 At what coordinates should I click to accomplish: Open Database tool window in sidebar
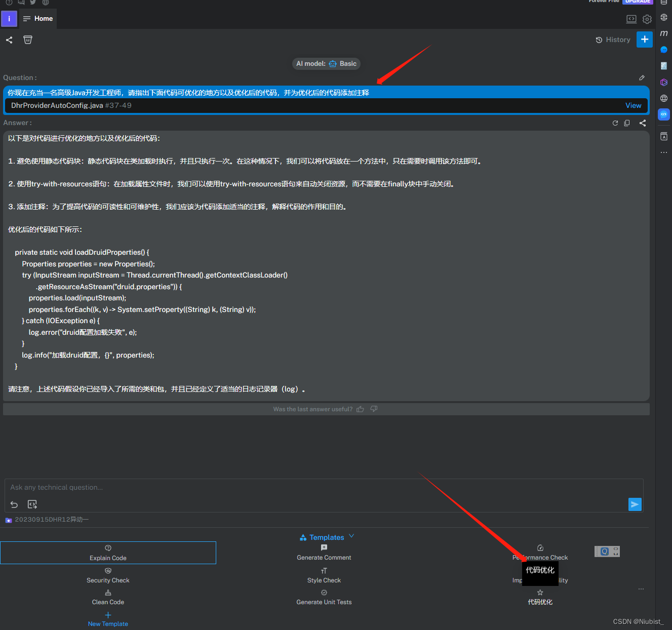tap(664, 2)
